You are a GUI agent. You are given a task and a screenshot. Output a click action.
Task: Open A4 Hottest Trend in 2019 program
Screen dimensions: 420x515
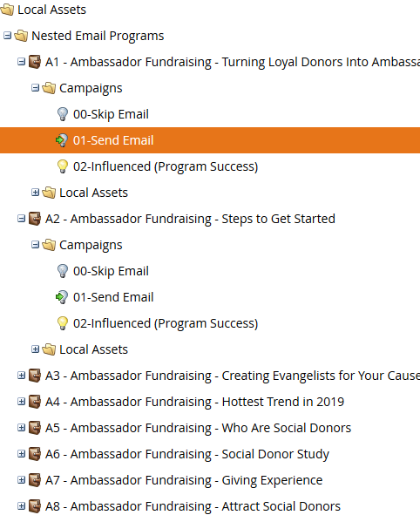194,402
